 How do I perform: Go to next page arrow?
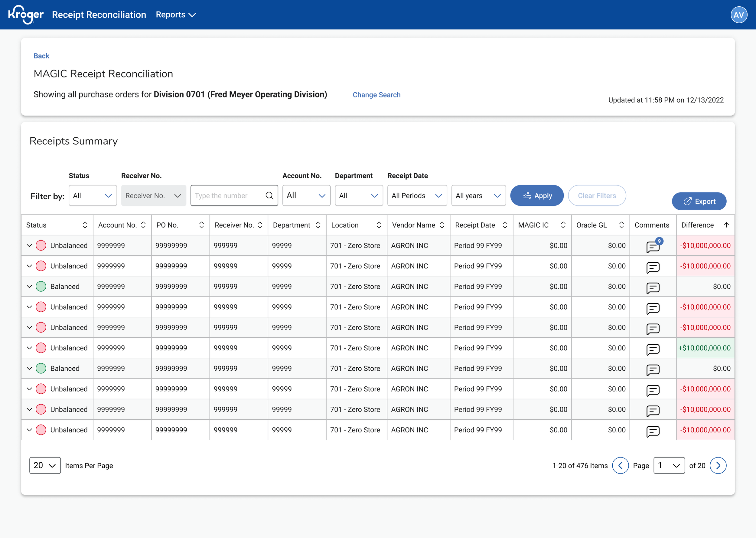[x=718, y=465]
